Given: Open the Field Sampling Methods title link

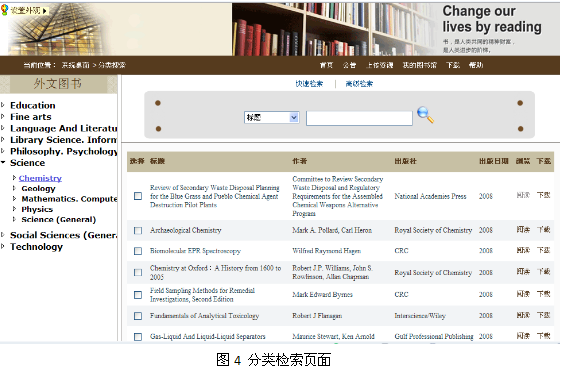Looking at the screenshot, I should (x=202, y=295).
